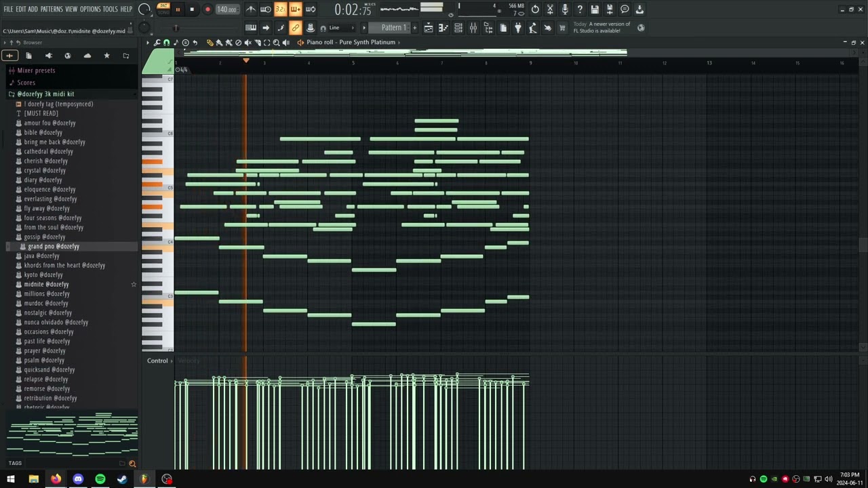Select the piano roll Draw pencil tool
Image resolution: width=868 pixels, height=488 pixels.
(x=210, y=43)
